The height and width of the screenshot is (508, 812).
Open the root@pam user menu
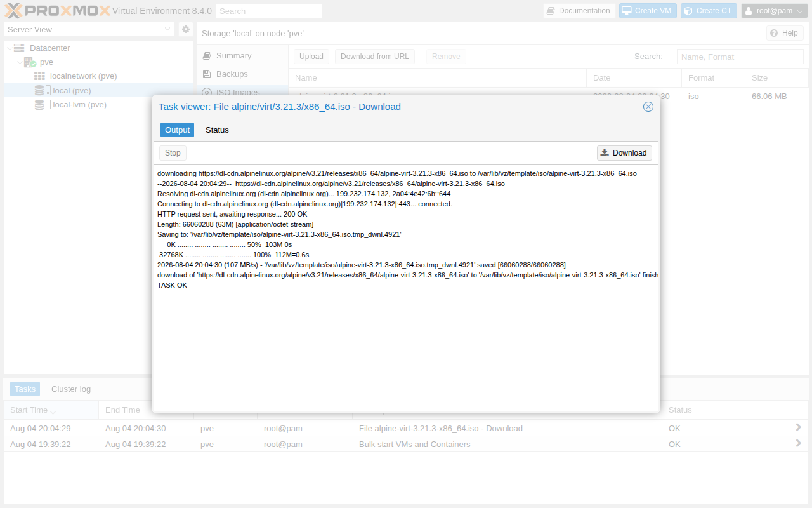point(775,11)
